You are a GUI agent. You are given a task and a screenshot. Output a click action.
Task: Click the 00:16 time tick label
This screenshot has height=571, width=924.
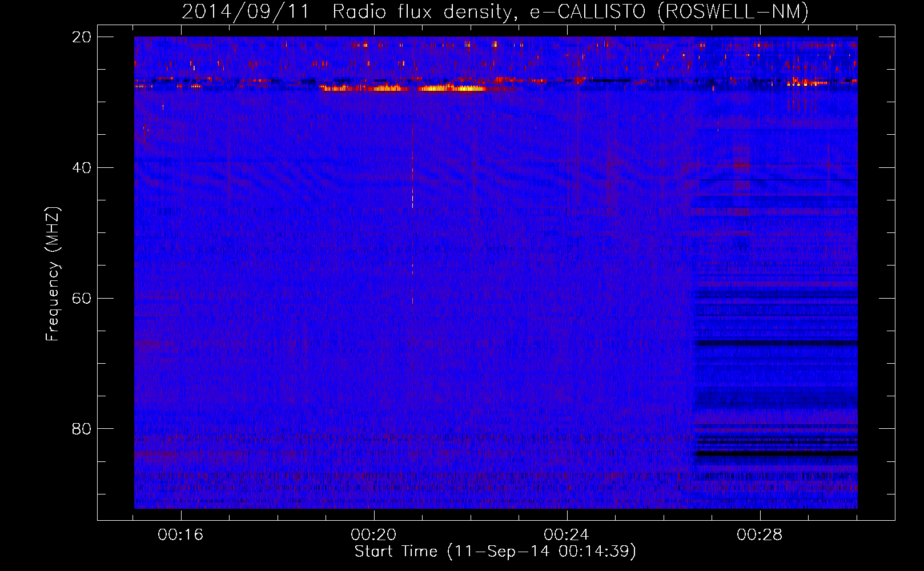[180, 534]
